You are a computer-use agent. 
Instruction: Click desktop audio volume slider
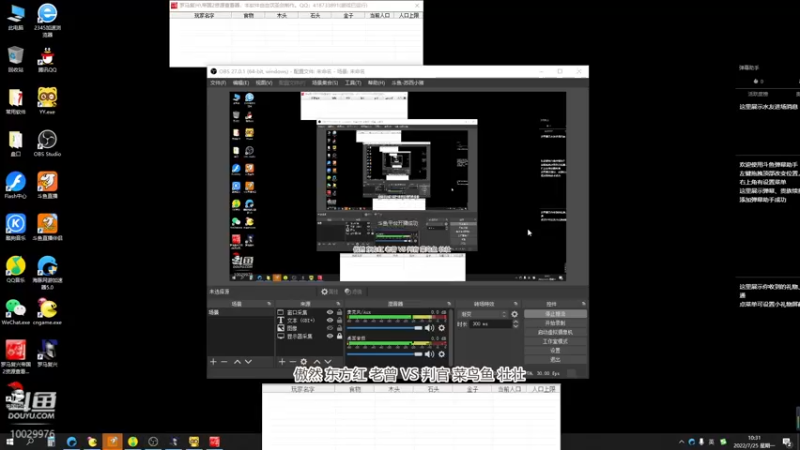(385, 354)
